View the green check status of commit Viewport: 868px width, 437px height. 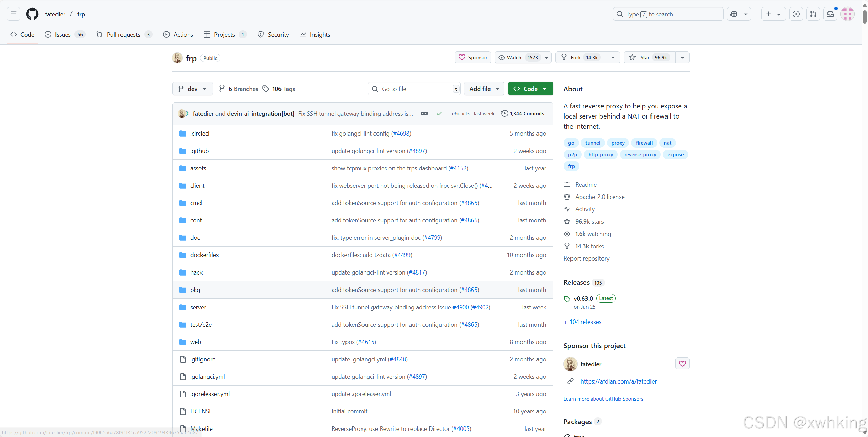pos(439,113)
